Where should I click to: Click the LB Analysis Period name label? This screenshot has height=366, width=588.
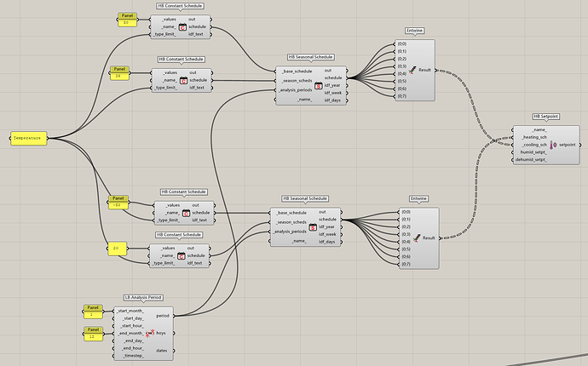point(143,297)
